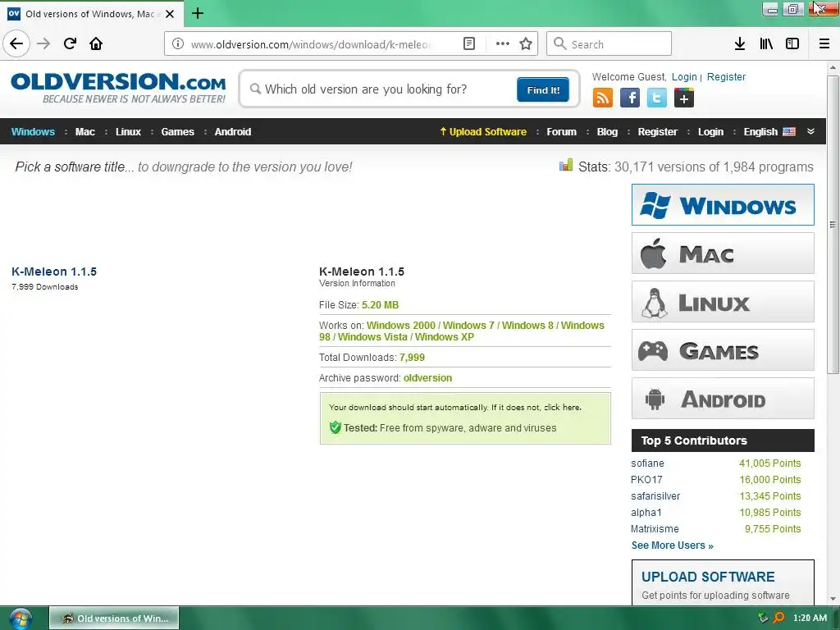Click the Old versions of Win taskbar button
This screenshot has height=630, width=840.
coord(114,619)
